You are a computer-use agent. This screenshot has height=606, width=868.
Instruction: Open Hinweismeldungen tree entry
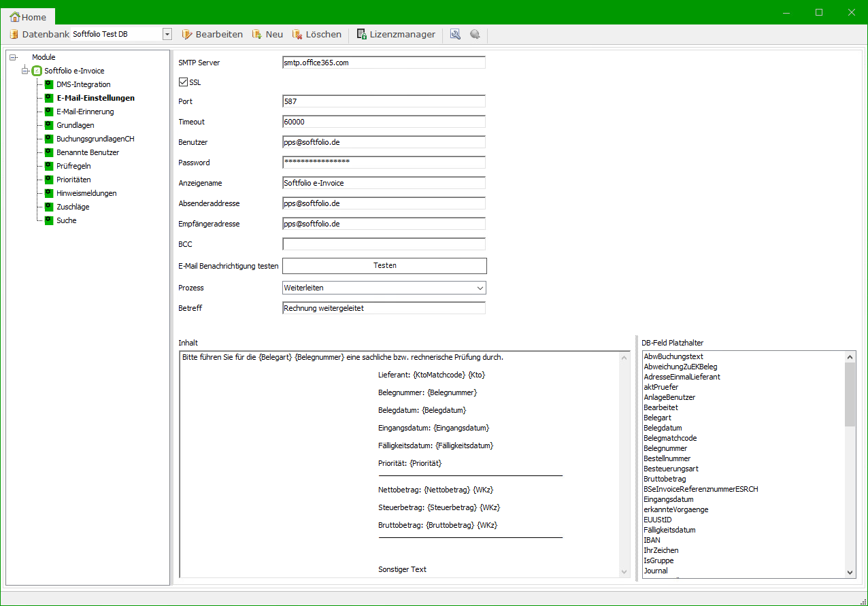tap(86, 193)
